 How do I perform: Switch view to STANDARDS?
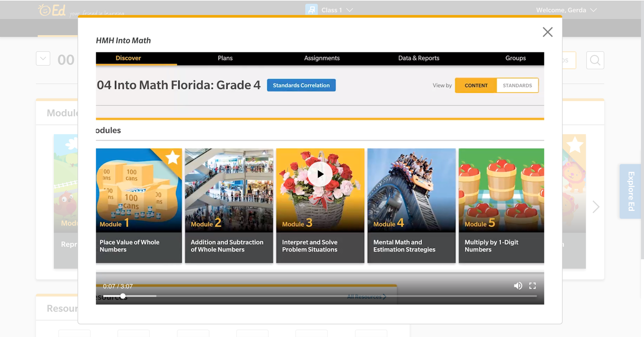pos(517,85)
